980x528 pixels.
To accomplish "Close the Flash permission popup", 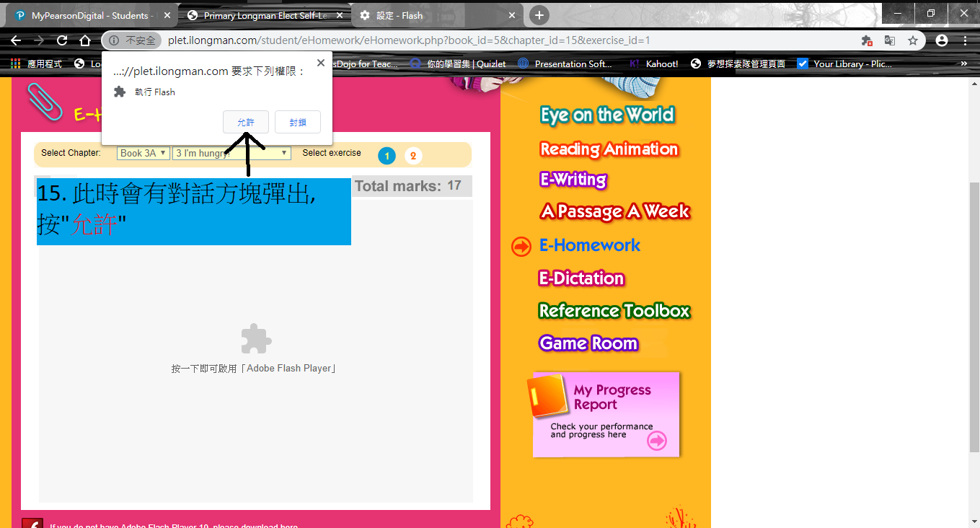I will [321, 63].
